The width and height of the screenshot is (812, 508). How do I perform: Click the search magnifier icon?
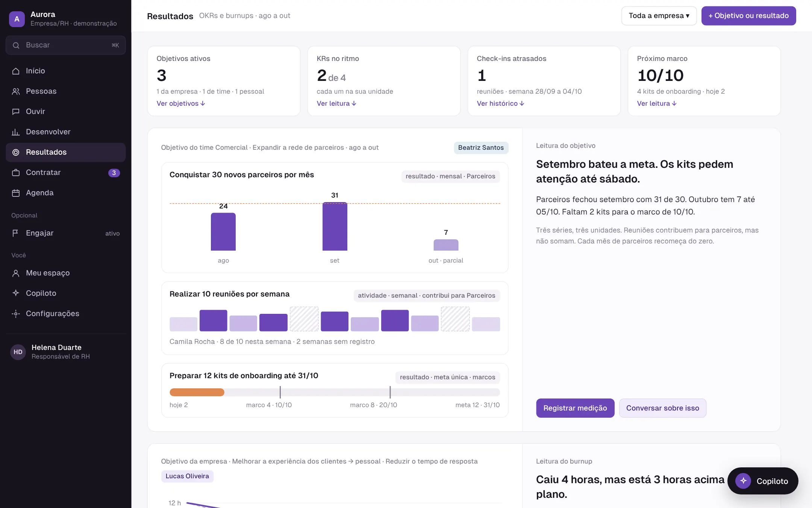pos(16,45)
